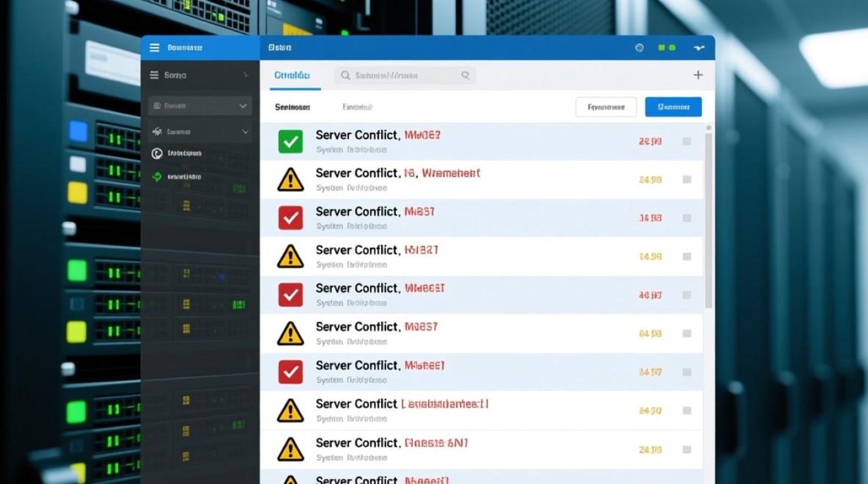Click the vertical scrollbar of the conflict list
Viewport: 868px width, 484px height.
tap(708, 219)
